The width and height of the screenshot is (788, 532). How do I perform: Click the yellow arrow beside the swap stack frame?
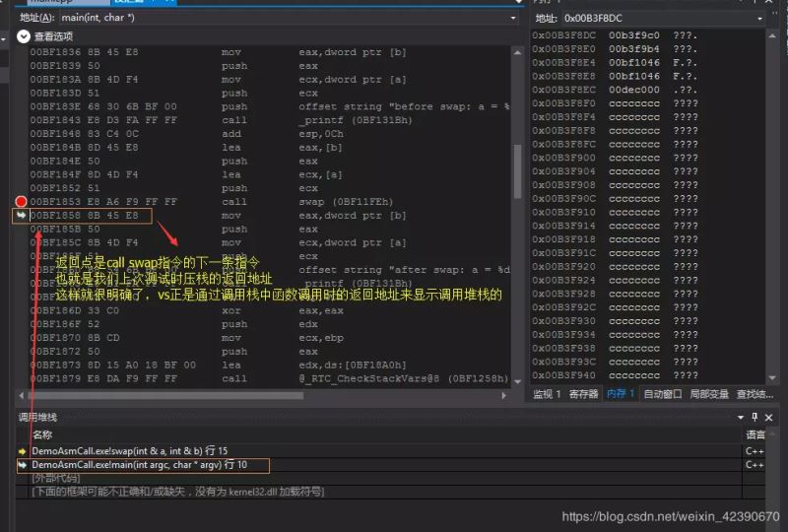click(x=23, y=450)
